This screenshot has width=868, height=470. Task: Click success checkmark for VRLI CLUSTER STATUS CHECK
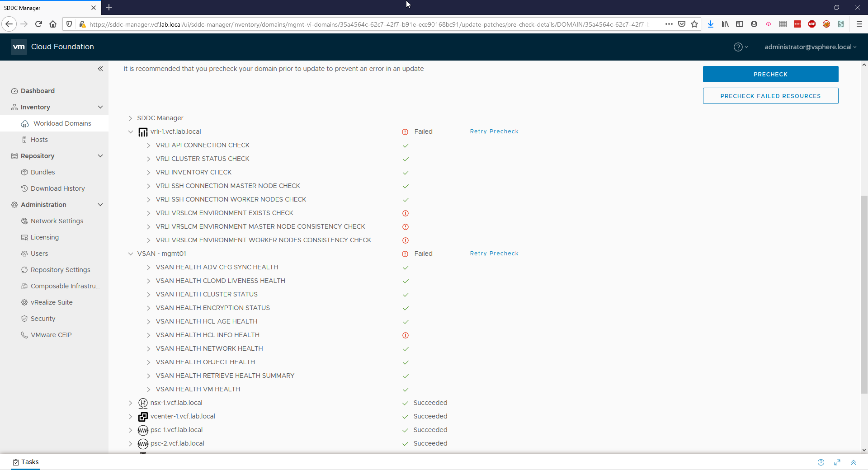pyautogui.click(x=406, y=159)
